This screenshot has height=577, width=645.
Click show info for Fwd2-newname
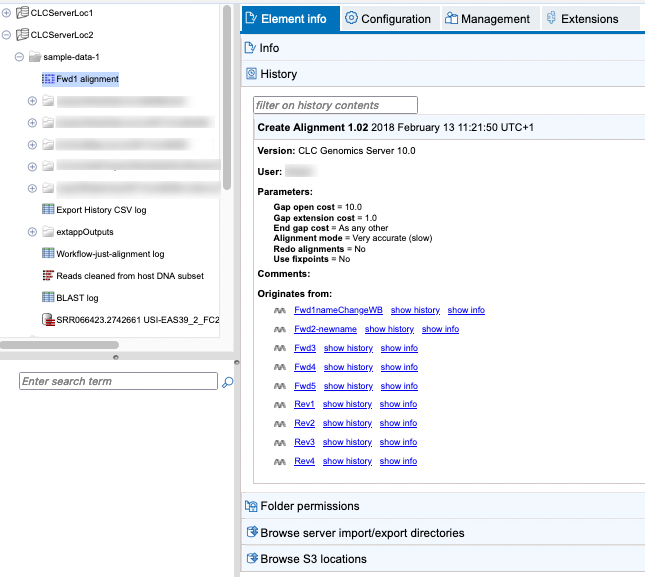coord(440,329)
